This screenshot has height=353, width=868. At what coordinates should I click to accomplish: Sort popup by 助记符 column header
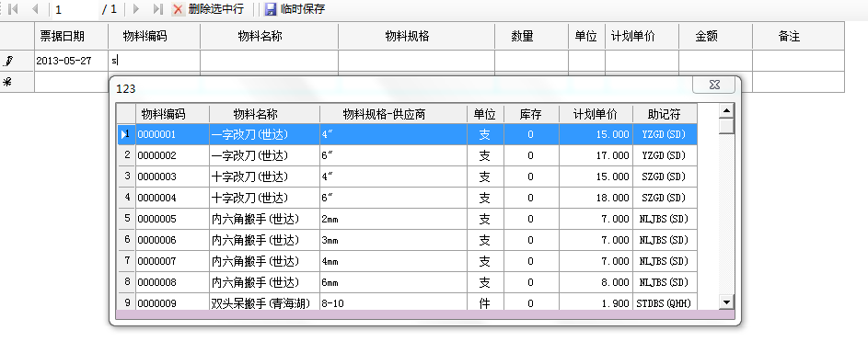(x=665, y=114)
